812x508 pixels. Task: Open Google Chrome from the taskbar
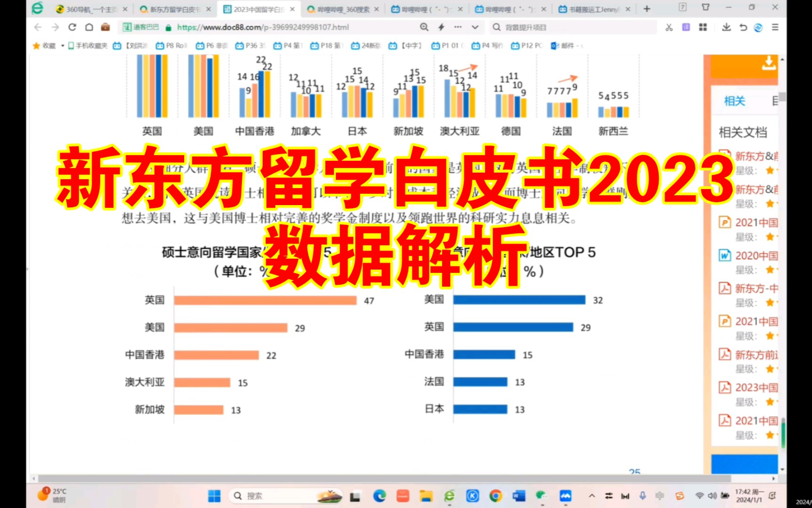[495, 496]
